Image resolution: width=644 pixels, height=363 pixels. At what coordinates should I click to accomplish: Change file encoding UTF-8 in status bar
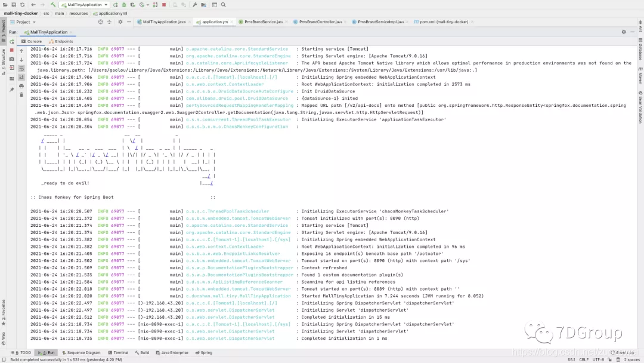pos(598,359)
